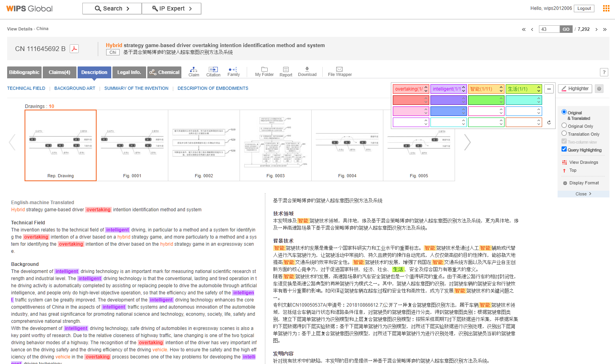
Task: Show next drawings with right carousel arrow
Action: coord(467,142)
